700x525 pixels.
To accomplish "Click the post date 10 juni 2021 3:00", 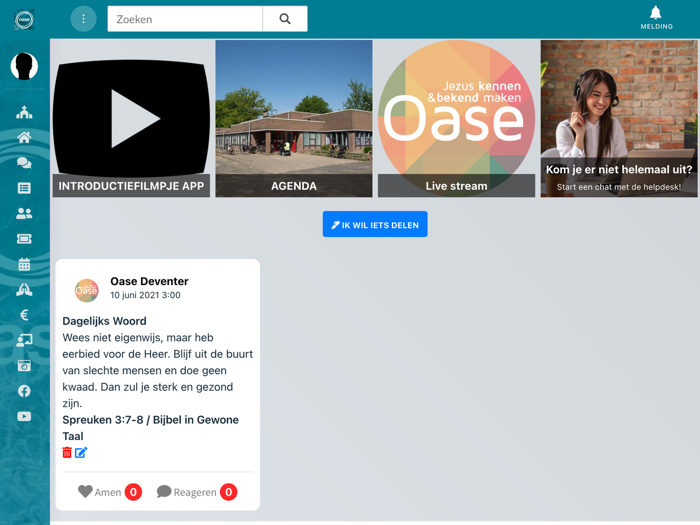I will pos(146,295).
